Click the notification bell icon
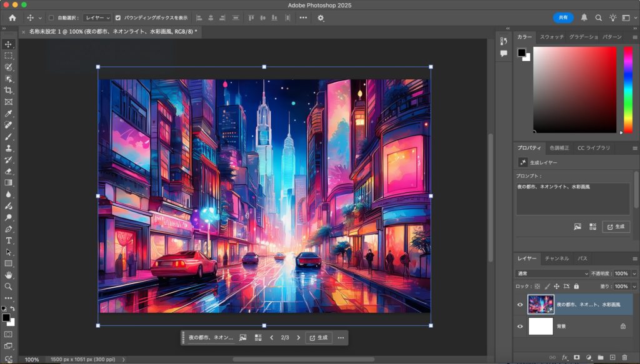The height and width of the screenshot is (364, 640). tap(584, 18)
